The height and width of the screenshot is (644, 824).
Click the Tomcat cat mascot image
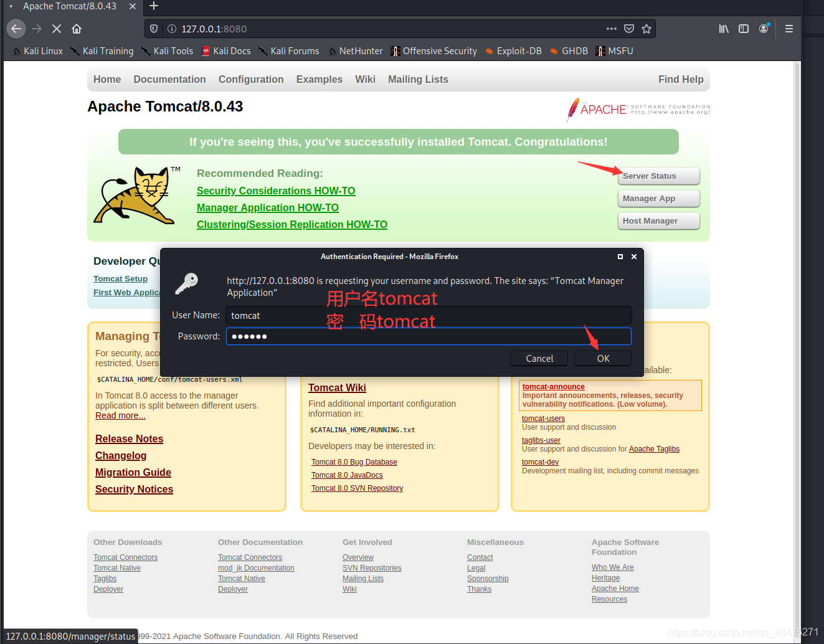click(136, 195)
